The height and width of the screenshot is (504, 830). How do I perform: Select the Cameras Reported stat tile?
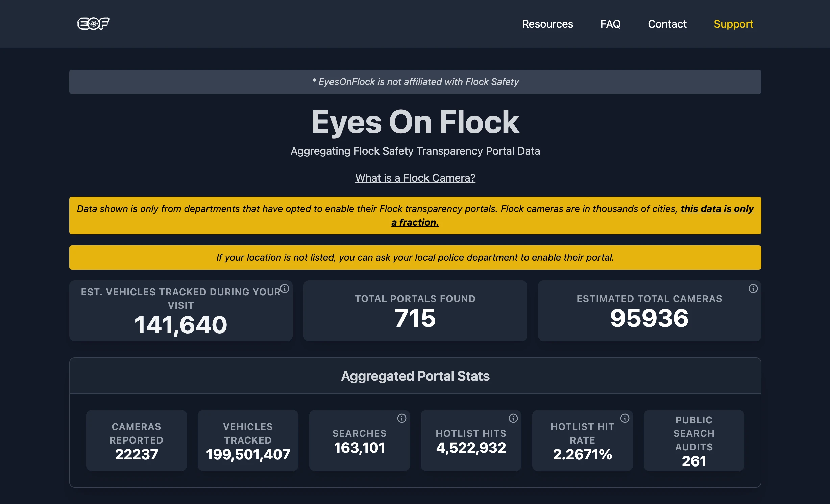[x=137, y=440]
